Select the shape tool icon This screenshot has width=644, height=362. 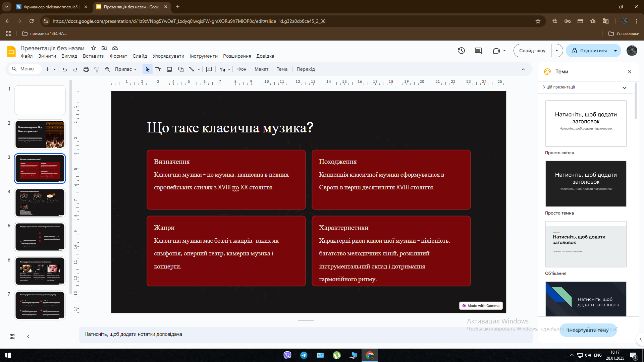pos(181,69)
